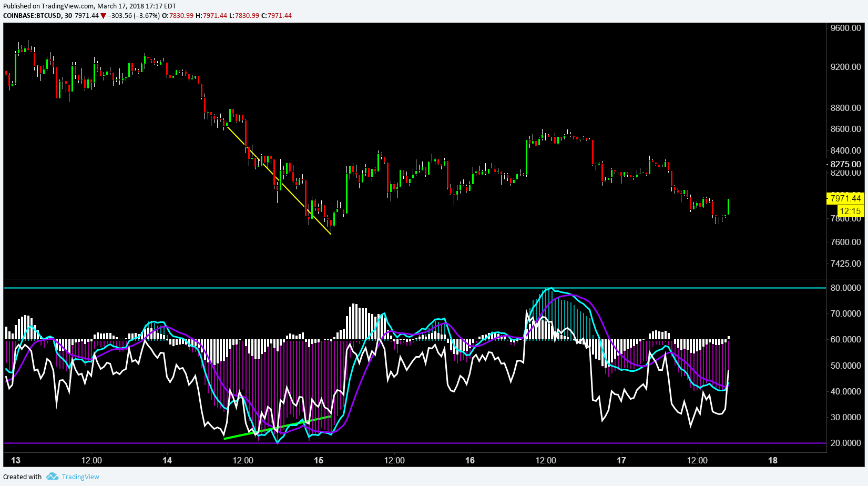
Task: Click the yellow 12:15 countdown label
Action: [x=850, y=211]
